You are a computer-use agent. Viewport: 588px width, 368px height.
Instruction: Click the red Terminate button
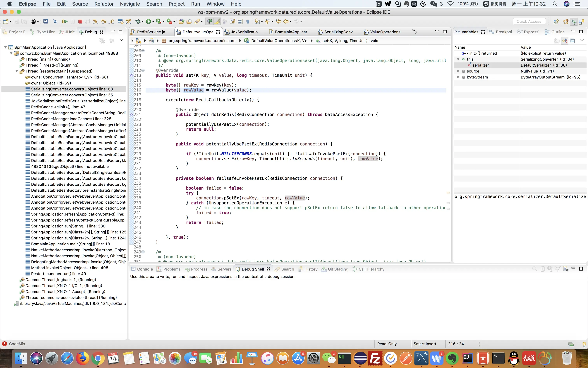point(80,22)
